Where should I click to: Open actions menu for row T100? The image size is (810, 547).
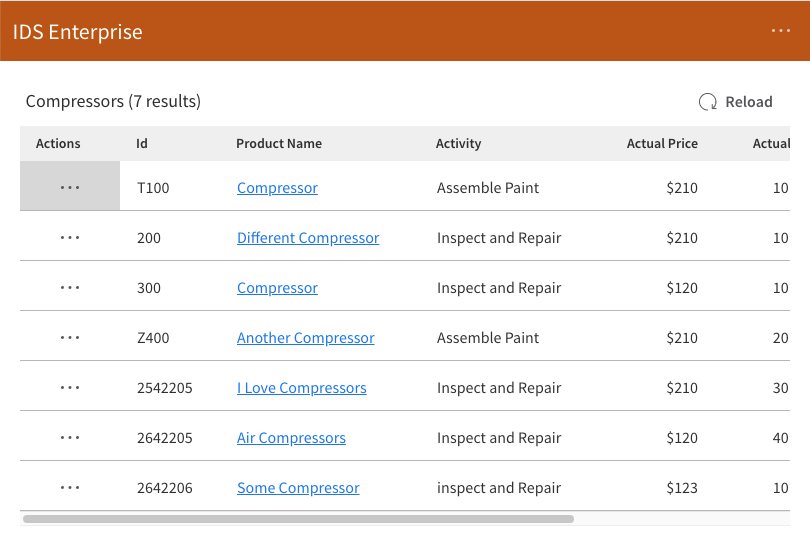point(70,187)
